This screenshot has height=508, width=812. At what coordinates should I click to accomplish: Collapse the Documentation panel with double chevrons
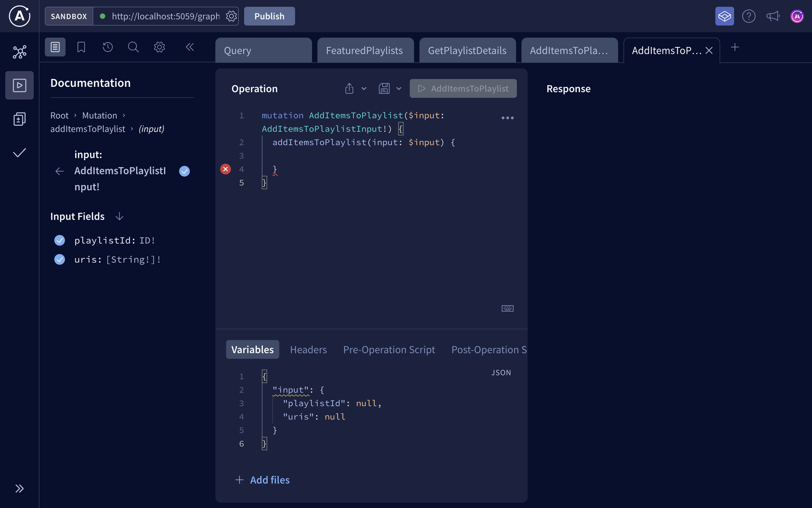click(x=190, y=47)
